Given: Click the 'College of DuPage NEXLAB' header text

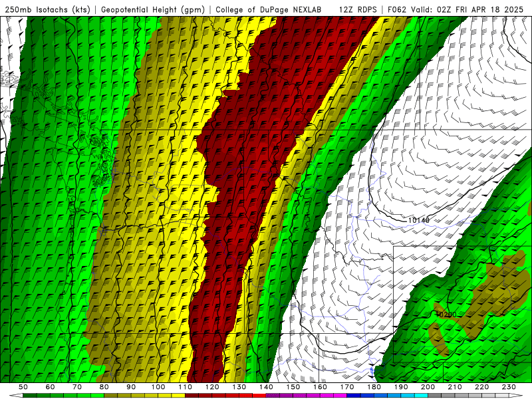Looking at the screenshot, I should (268, 10).
